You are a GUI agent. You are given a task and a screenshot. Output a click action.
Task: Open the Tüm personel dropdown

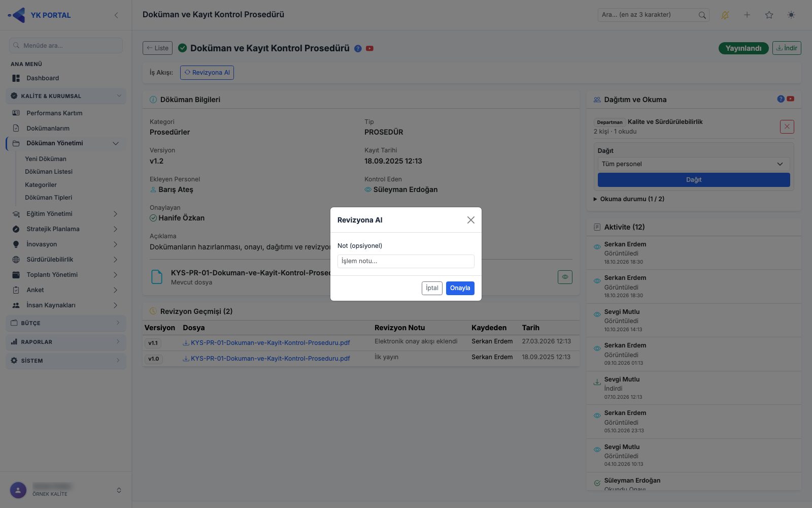694,164
